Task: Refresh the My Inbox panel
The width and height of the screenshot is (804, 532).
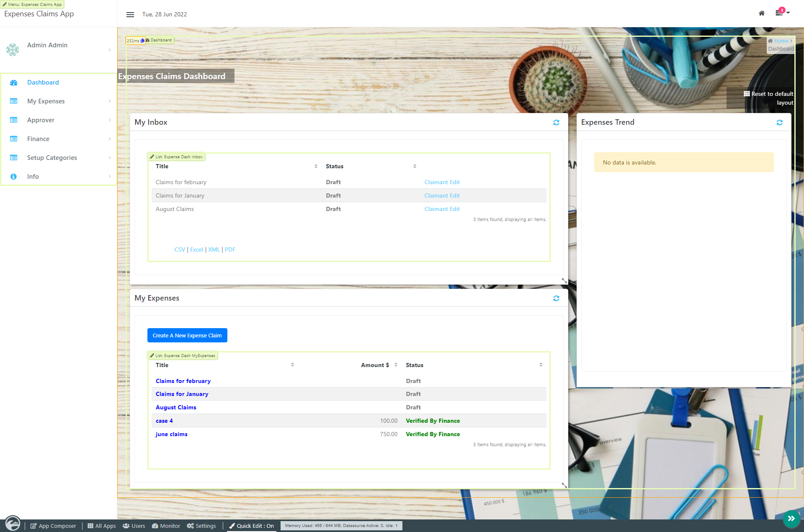Action: click(x=556, y=123)
